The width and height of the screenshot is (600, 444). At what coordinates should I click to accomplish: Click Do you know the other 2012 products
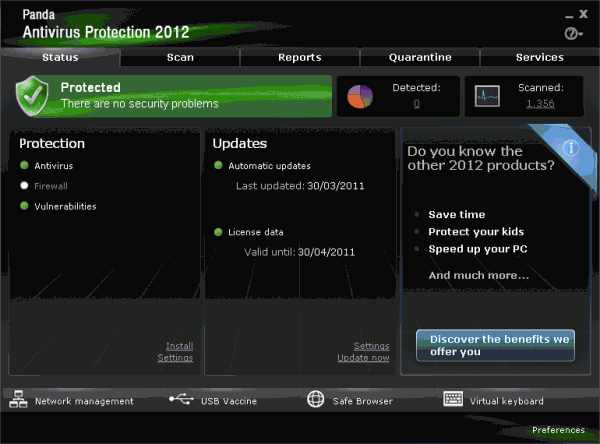click(481, 158)
